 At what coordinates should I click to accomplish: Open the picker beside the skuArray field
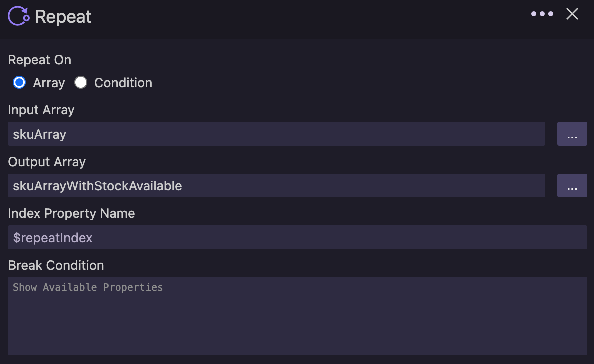point(572,134)
